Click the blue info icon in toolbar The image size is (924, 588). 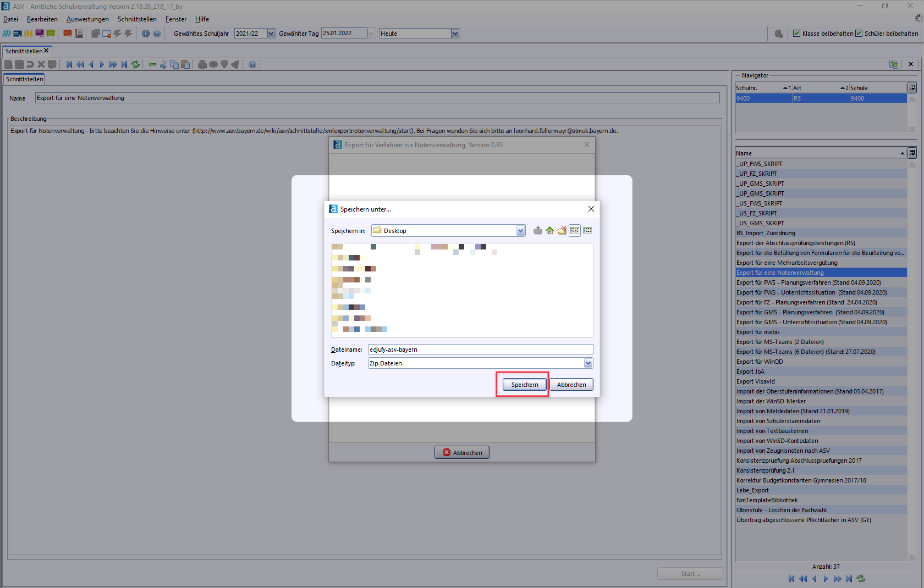pos(146,34)
